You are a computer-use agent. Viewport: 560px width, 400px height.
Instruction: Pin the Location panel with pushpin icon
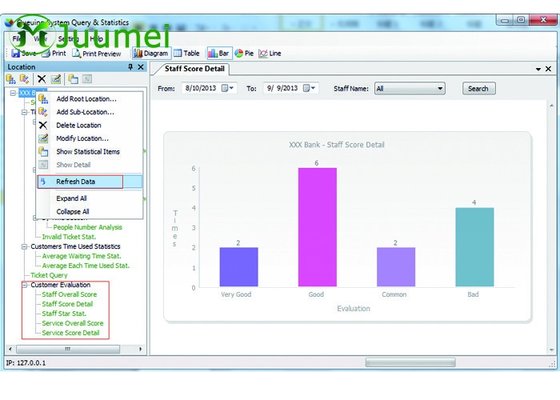pos(130,67)
